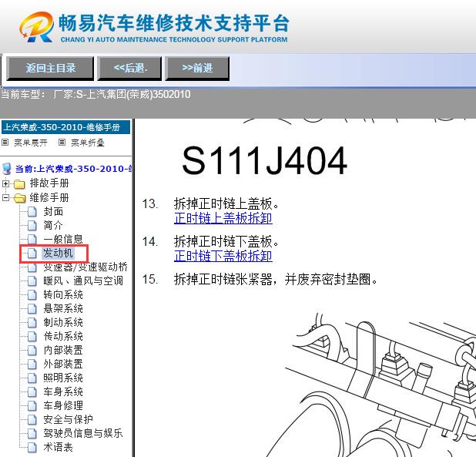Click the 排故手册 folder icon

click(x=19, y=184)
